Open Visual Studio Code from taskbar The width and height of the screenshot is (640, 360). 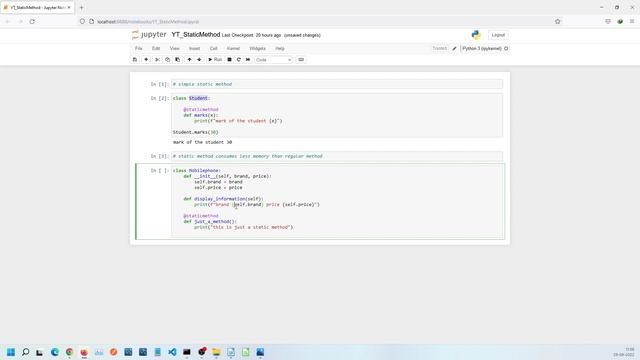pyautogui.click(x=172, y=352)
